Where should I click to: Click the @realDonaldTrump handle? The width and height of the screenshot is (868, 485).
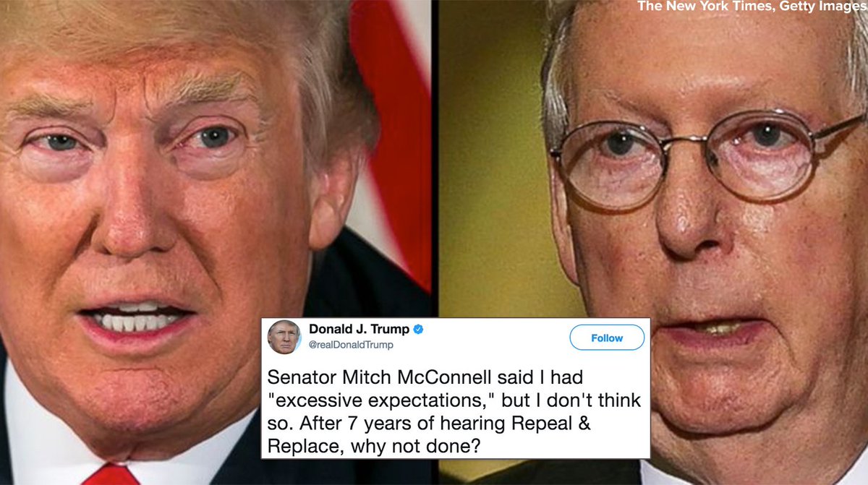point(351,345)
